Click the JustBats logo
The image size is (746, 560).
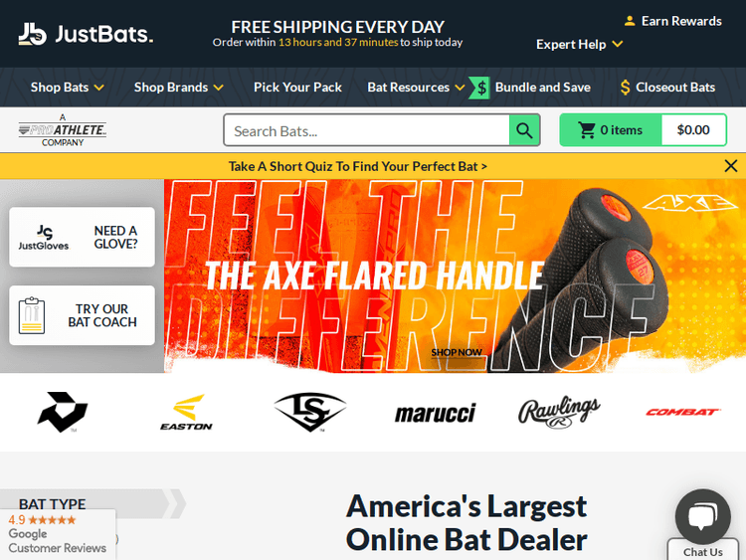coord(86,34)
